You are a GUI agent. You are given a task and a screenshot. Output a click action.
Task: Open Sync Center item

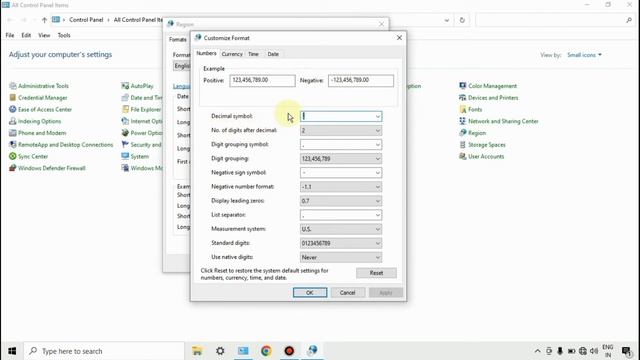point(29,156)
